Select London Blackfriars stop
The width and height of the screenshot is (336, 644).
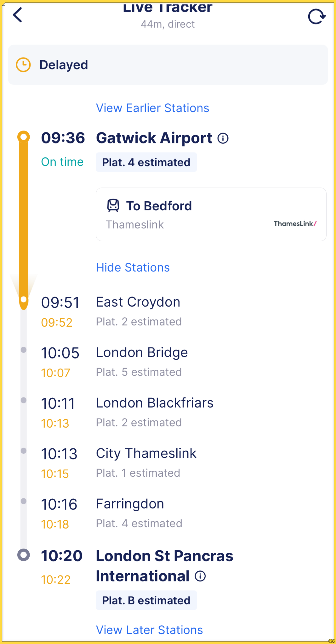pos(155,403)
